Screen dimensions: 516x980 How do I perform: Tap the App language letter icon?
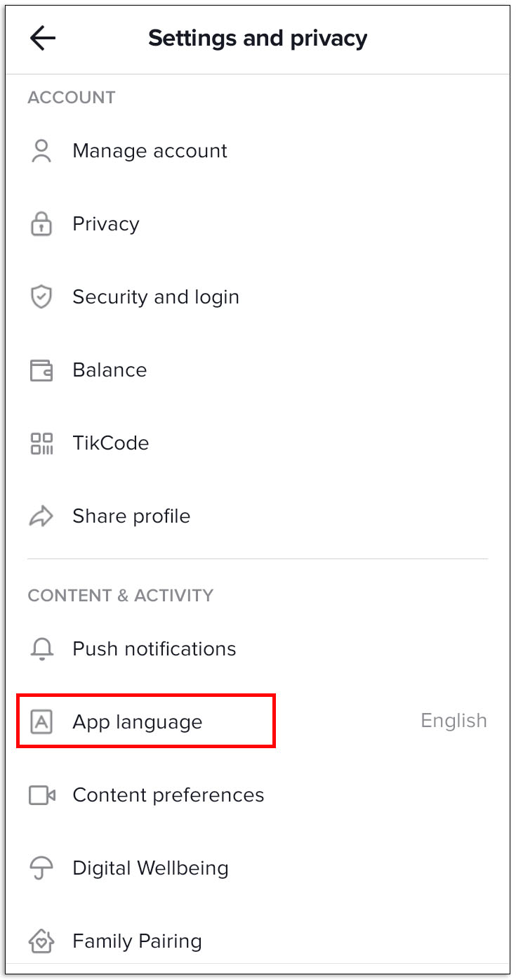(41, 721)
